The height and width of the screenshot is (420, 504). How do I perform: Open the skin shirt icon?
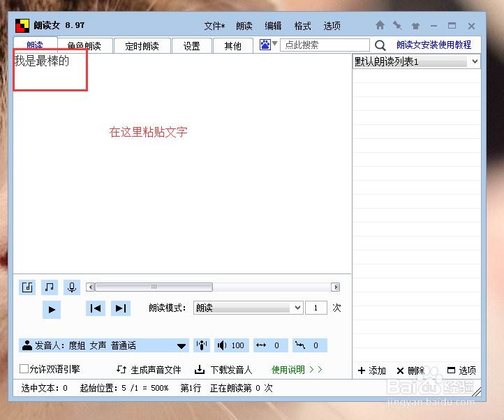pyautogui.click(x=415, y=26)
